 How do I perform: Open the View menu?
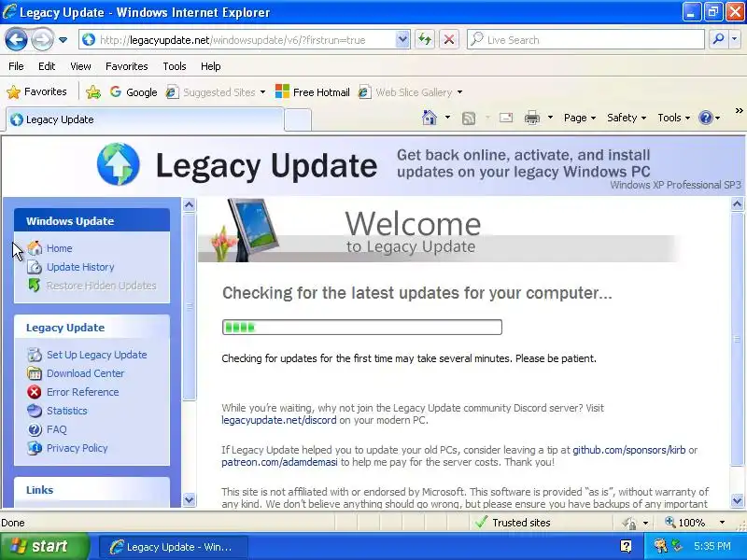(80, 66)
